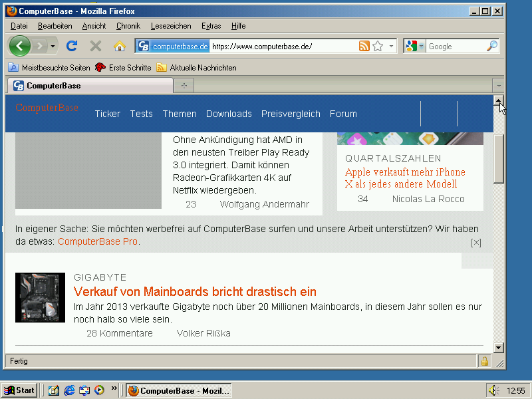Open the Bearbeiten menu
The width and height of the screenshot is (532, 399).
click(55, 26)
